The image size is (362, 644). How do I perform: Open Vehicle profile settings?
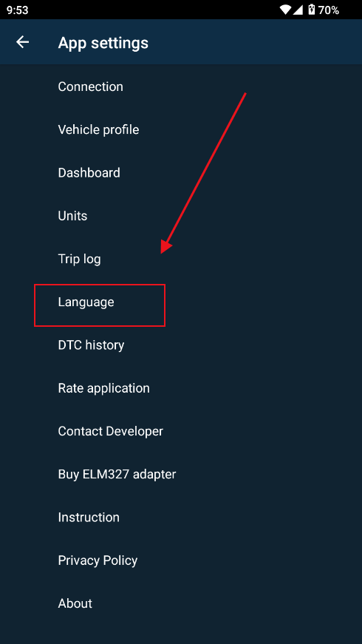point(181,130)
